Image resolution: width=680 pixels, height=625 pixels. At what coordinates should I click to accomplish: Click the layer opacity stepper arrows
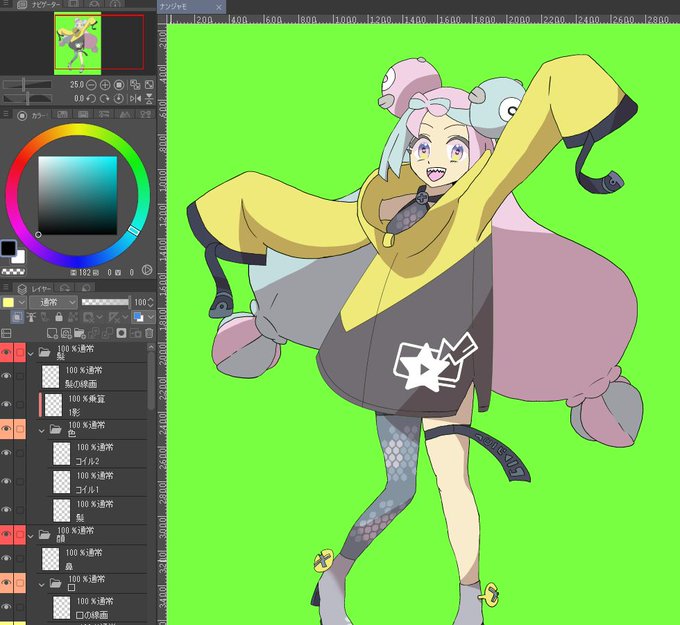tap(150, 302)
